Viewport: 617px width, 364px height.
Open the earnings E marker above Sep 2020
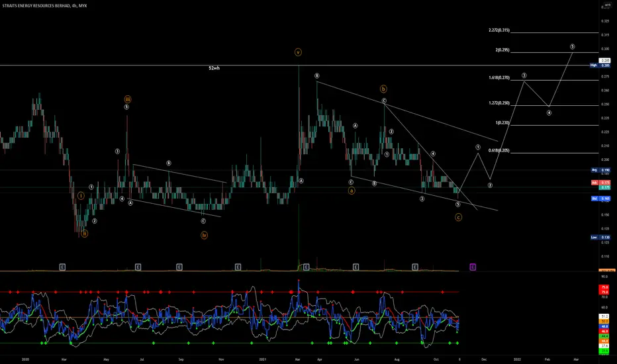(179, 267)
